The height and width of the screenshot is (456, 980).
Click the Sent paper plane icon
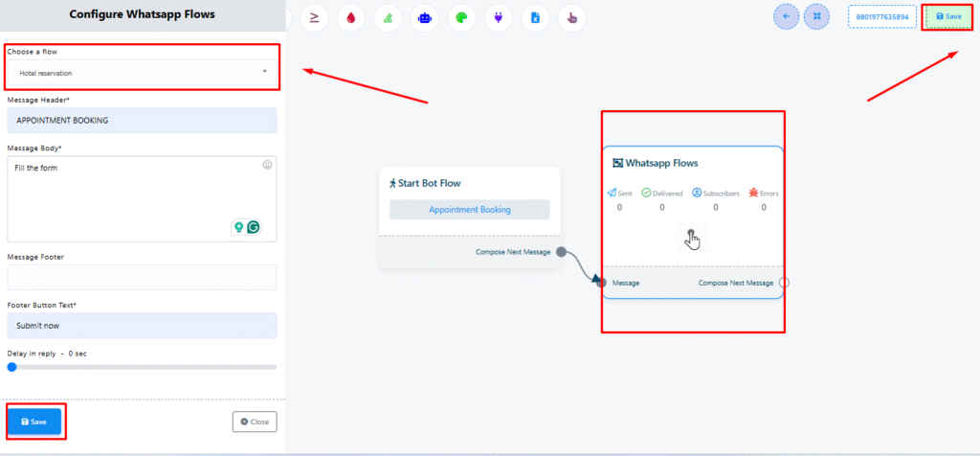tap(612, 193)
